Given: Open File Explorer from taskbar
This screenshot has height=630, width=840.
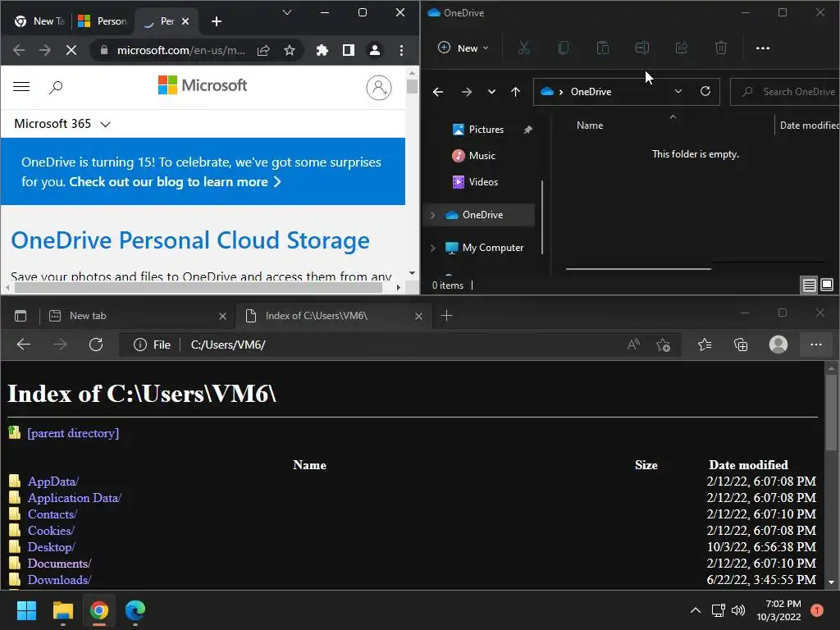Looking at the screenshot, I should pos(62,610).
